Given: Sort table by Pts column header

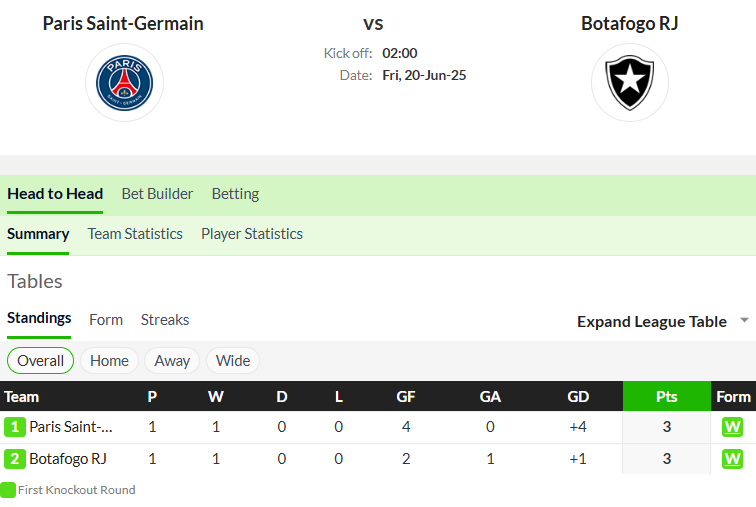Looking at the screenshot, I should 667,397.
